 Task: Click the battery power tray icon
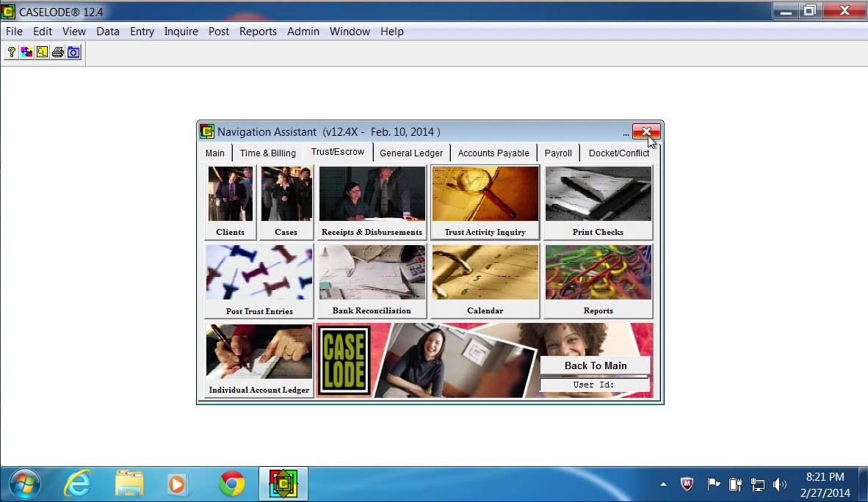(735, 485)
